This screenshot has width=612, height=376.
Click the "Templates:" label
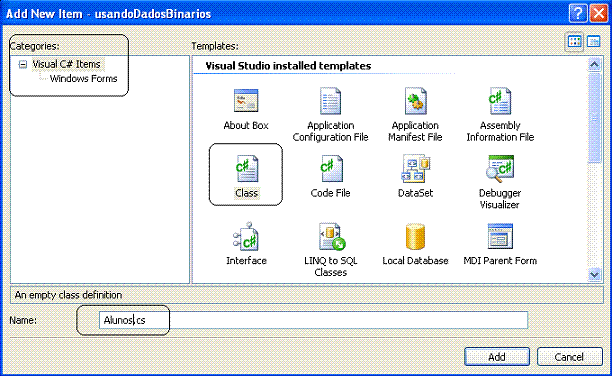215,46
